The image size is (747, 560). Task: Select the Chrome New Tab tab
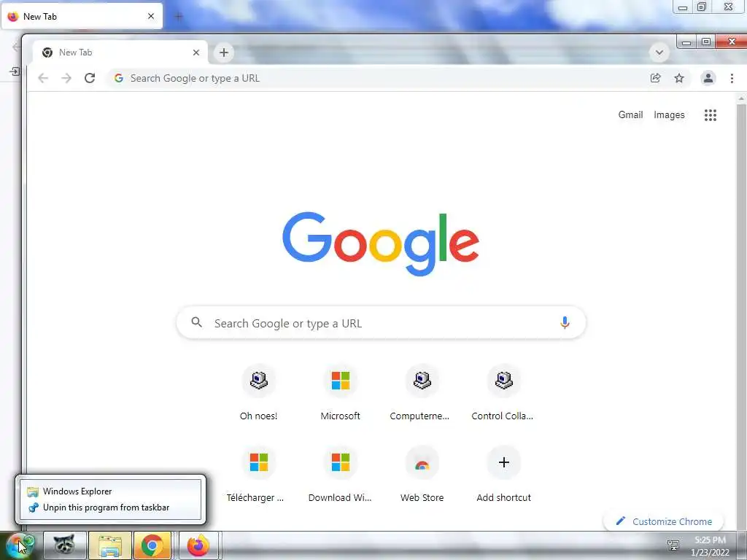tap(121, 52)
